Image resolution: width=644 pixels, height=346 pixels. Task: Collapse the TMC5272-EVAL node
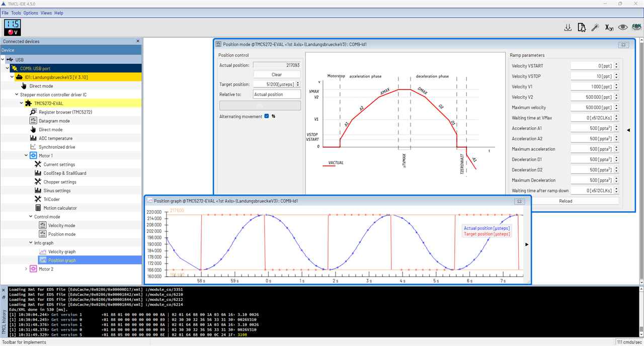(x=21, y=103)
